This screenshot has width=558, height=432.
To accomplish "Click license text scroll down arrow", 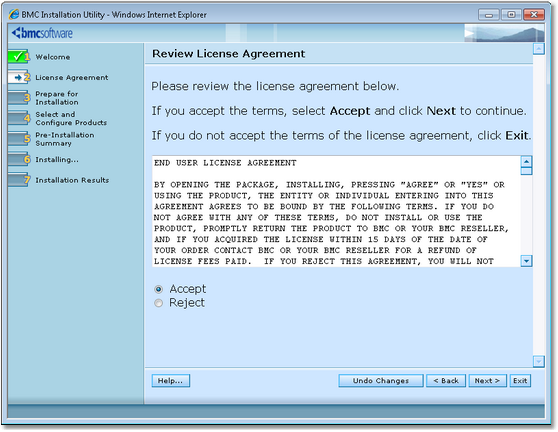I will [x=526, y=261].
